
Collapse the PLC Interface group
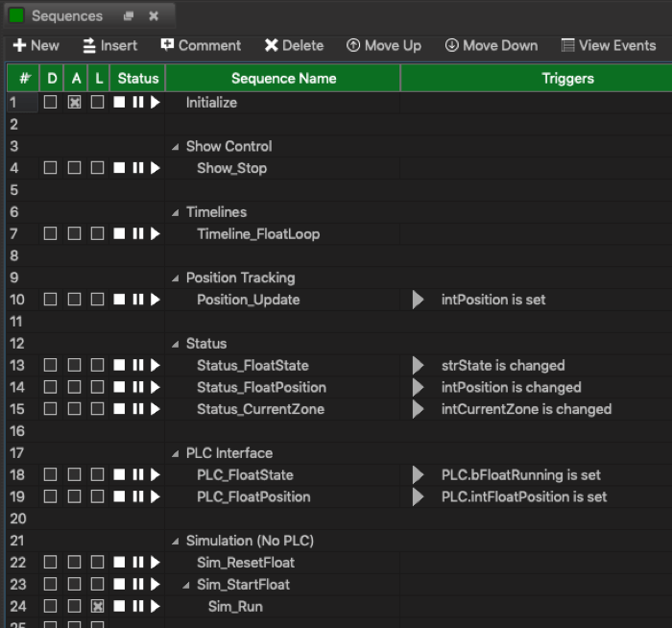(176, 454)
